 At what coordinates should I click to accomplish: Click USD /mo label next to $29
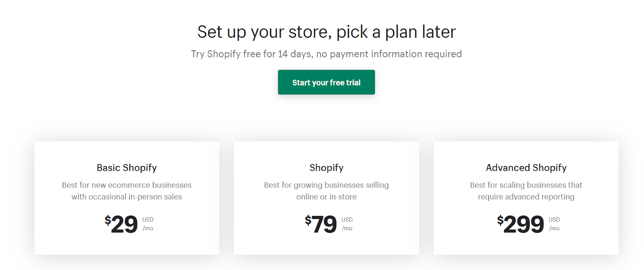[148, 224]
